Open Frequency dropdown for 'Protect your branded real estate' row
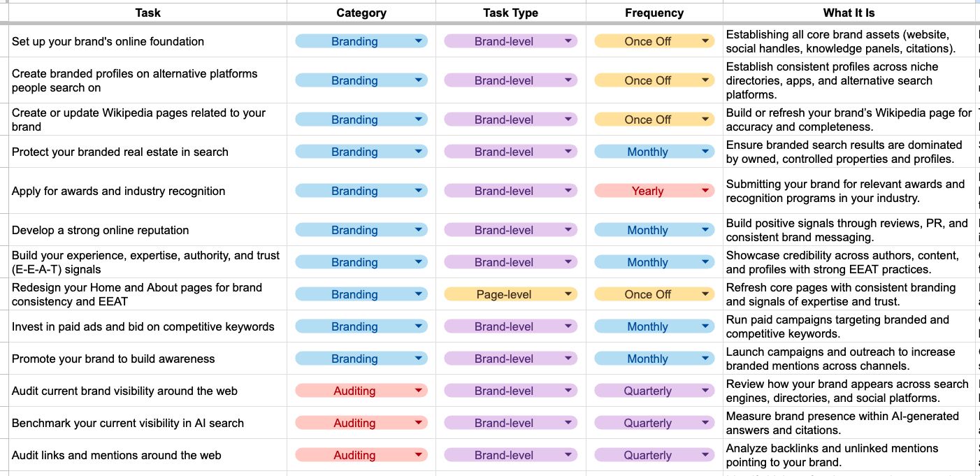The height and width of the screenshot is (476, 980). click(705, 152)
